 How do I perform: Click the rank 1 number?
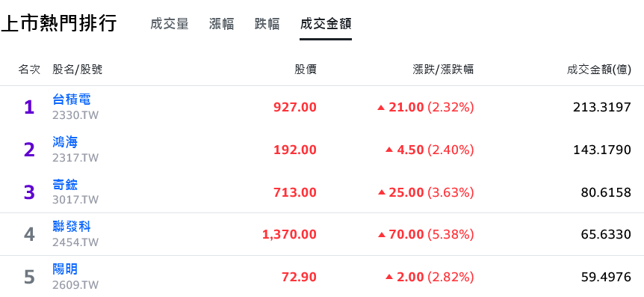tap(28, 108)
